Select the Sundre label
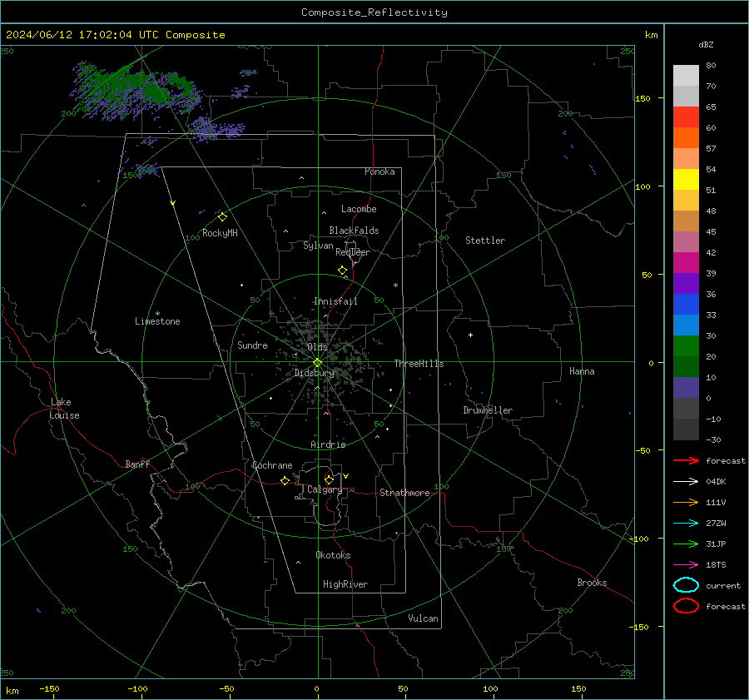The width and height of the screenshot is (749, 700). (x=252, y=345)
